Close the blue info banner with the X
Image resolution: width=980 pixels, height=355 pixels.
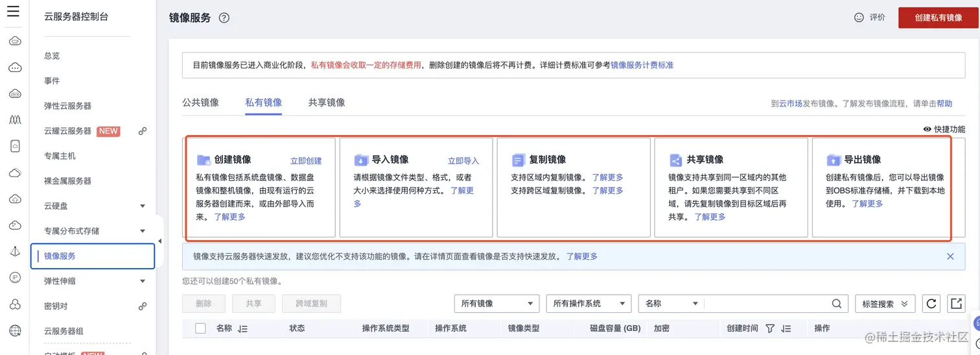950,256
